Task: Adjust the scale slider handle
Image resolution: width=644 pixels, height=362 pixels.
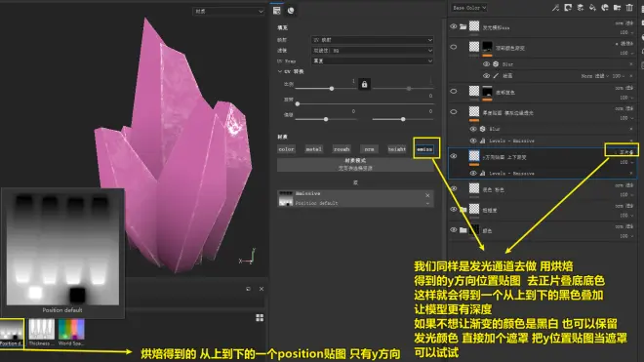Action: click(x=332, y=89)
